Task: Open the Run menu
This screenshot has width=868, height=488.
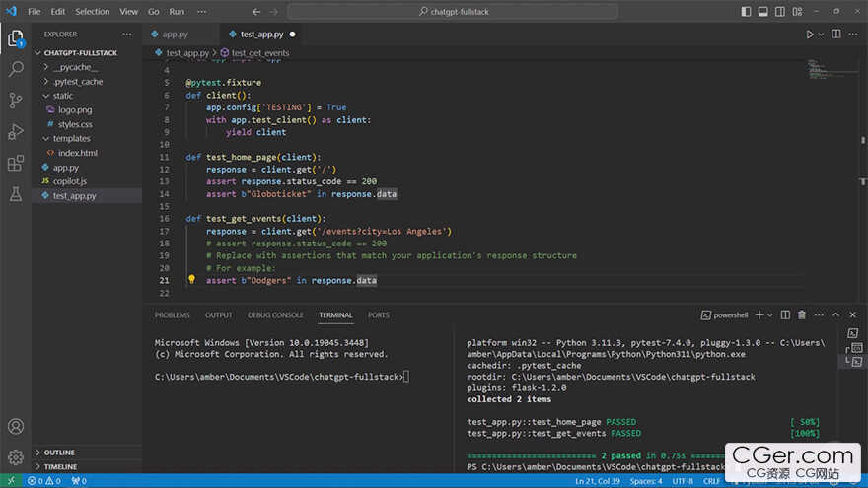Action: [177, 12]
